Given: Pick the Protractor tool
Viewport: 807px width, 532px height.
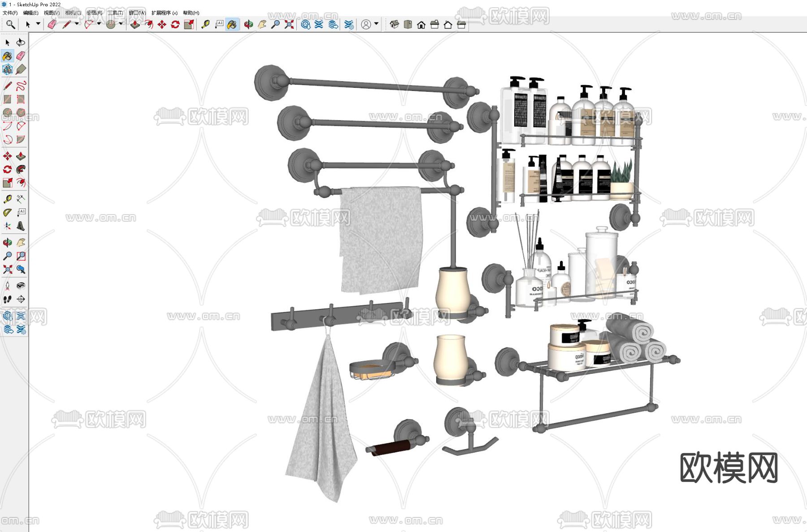Looking at the screenshot, I should tap(7, 212).
